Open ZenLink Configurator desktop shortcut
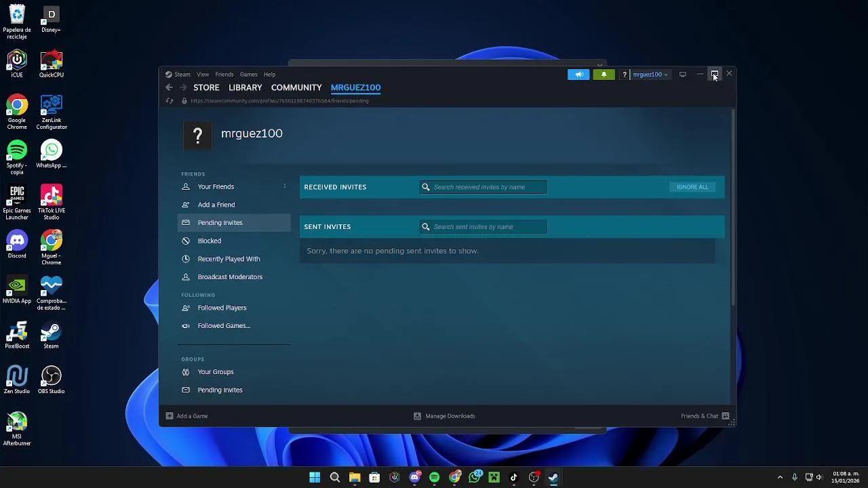This screenshot has width=868, height=488. click(52, 113)
